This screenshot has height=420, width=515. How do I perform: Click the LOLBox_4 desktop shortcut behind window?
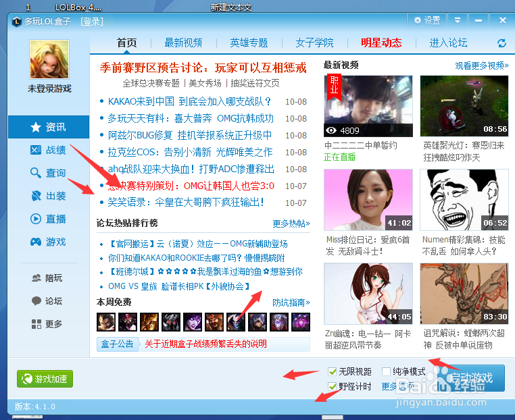(78, 7)
